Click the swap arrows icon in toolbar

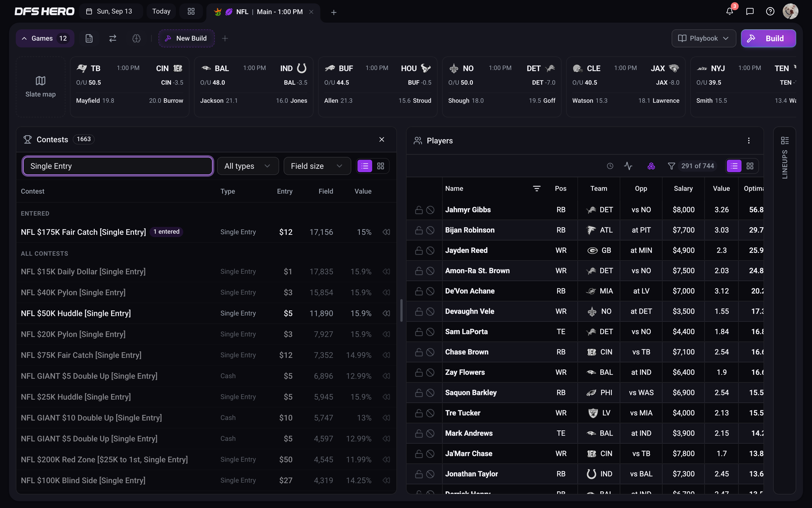pos(113,38)
